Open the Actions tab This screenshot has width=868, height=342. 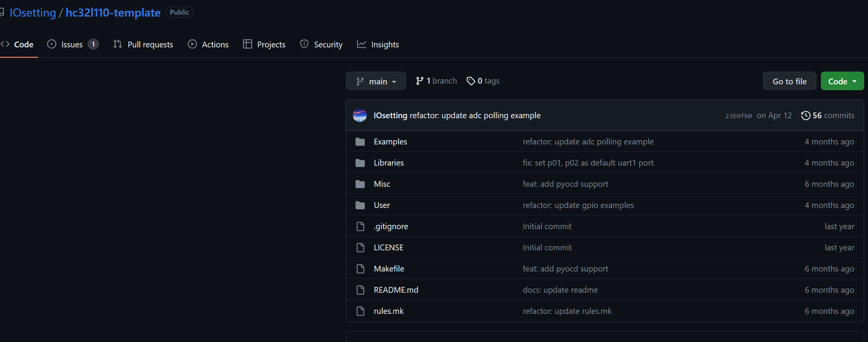[208, 45]
